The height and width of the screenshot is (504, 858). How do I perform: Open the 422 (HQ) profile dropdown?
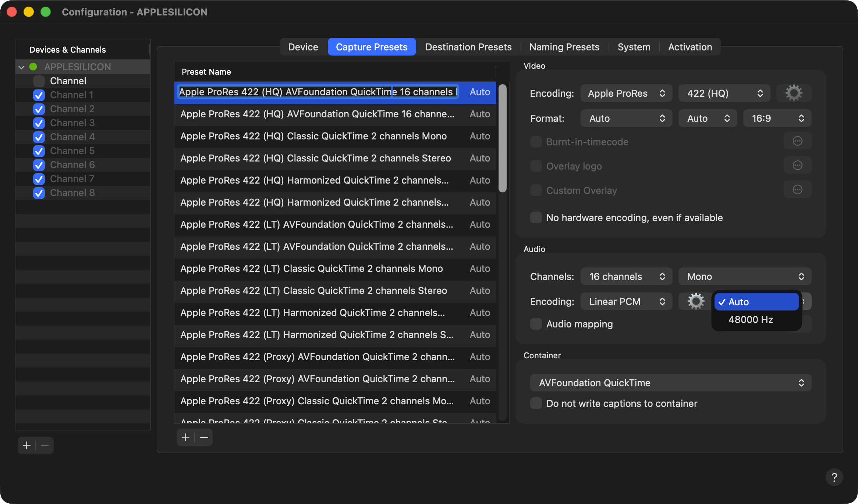click(724, 93)
